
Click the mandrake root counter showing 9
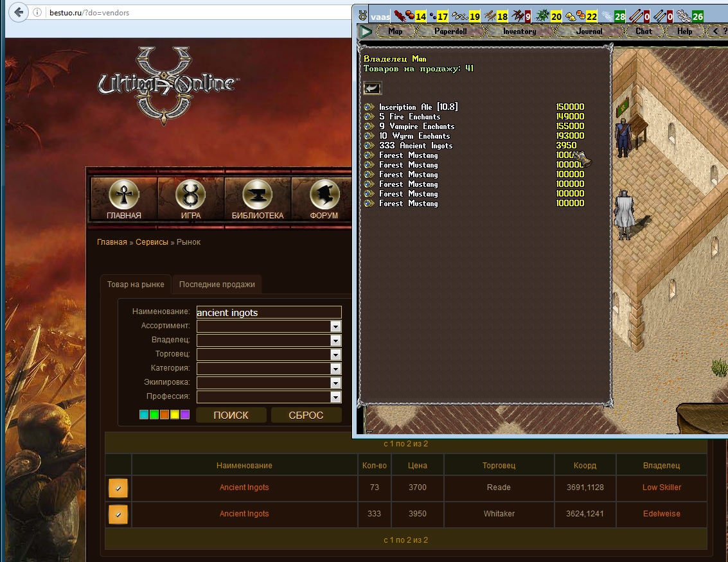pos(521,17)
